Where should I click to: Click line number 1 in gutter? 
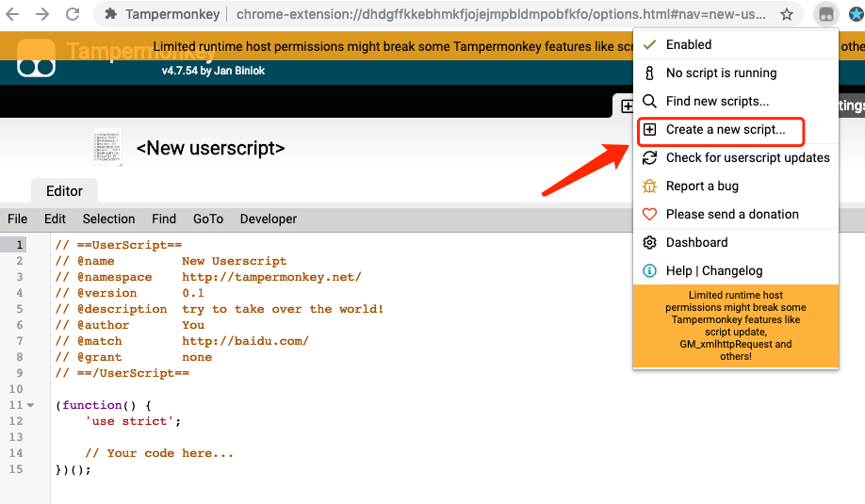click(x=19, y=245)
